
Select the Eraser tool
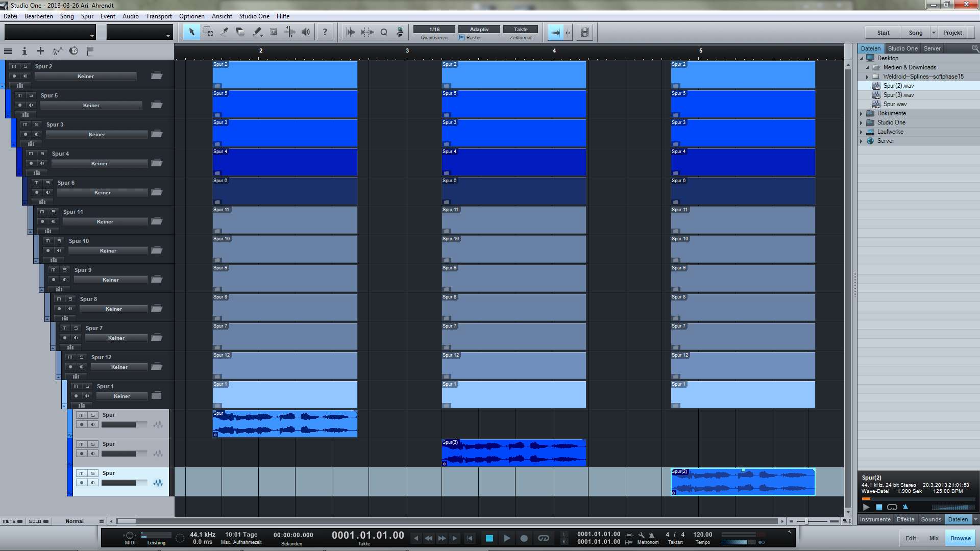(x=240, y=32)
